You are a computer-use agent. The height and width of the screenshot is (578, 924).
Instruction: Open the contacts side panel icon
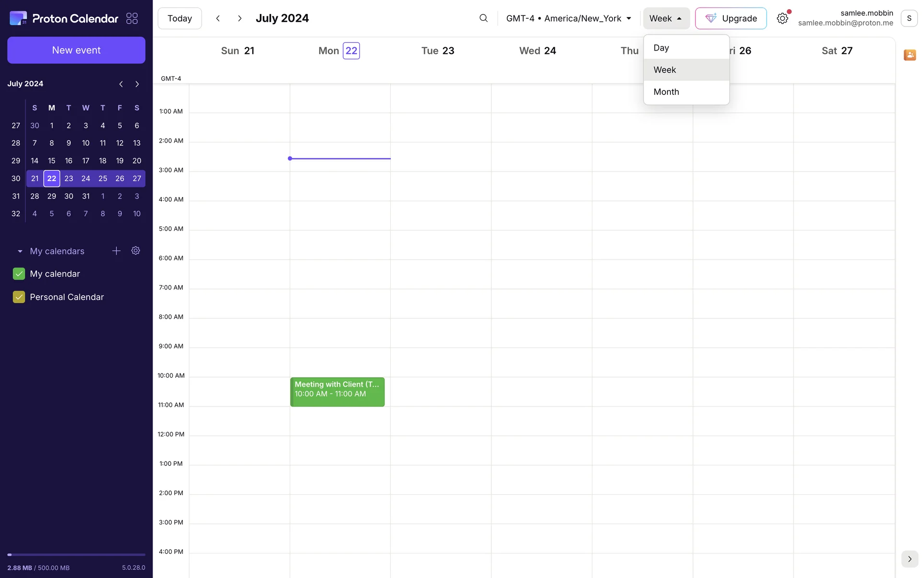tap(910, 55)
